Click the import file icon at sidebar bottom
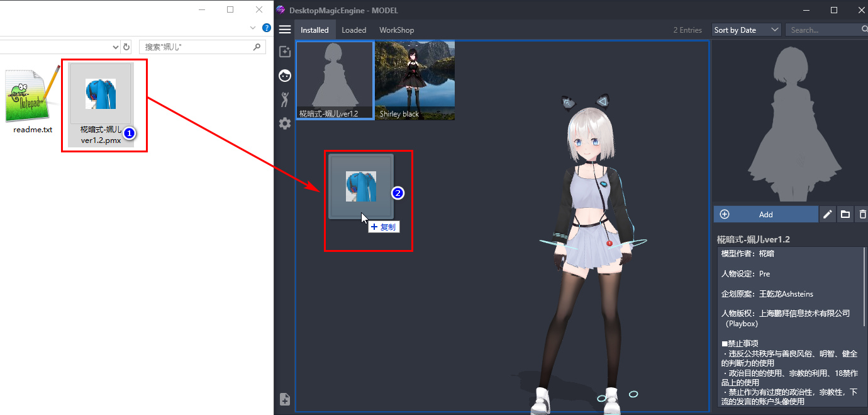The height and width of the screenshot is (415, 868). (285, 399)
